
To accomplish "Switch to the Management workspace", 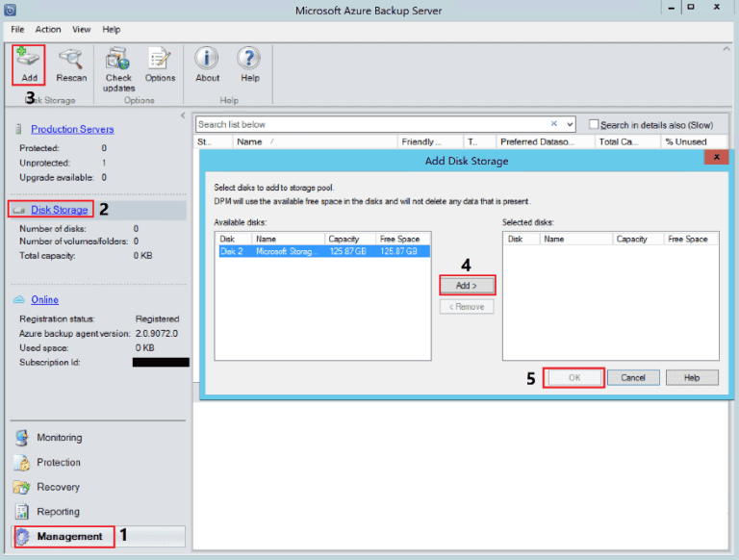I will coord(69,537).
